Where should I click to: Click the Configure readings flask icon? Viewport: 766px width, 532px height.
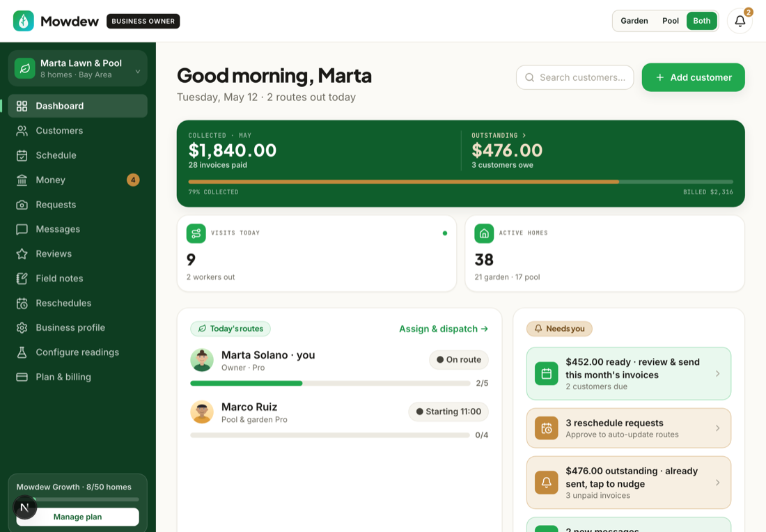click(22, 352)
